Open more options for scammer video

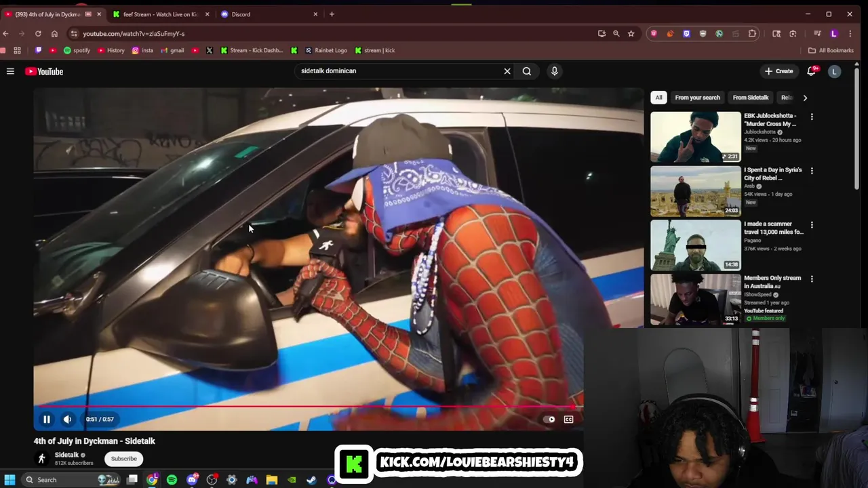pos(812,225)
